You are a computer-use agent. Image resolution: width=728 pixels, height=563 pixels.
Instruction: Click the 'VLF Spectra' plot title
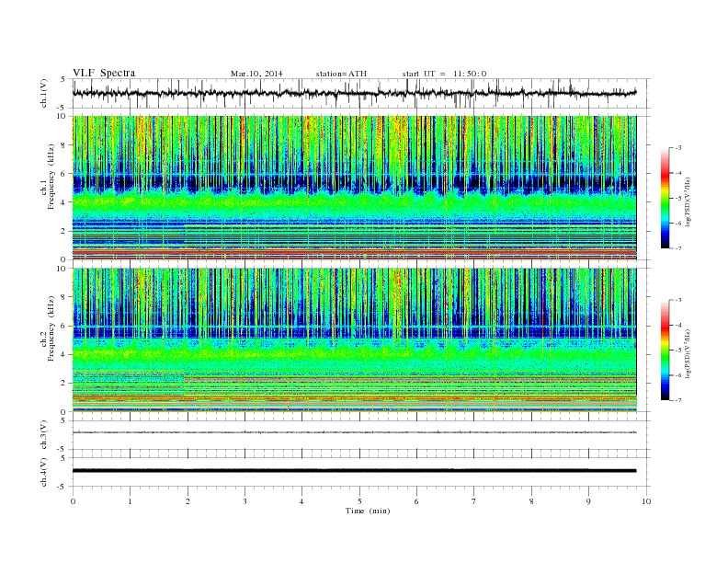[x=104, y=73]
